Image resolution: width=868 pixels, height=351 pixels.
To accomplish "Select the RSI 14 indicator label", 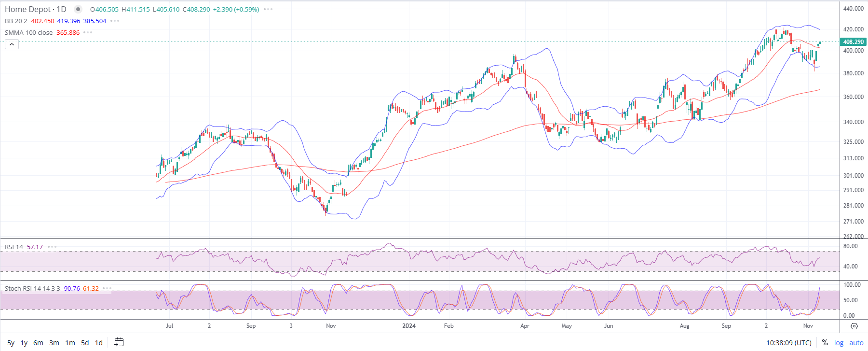I will click(x=14, y=247).
